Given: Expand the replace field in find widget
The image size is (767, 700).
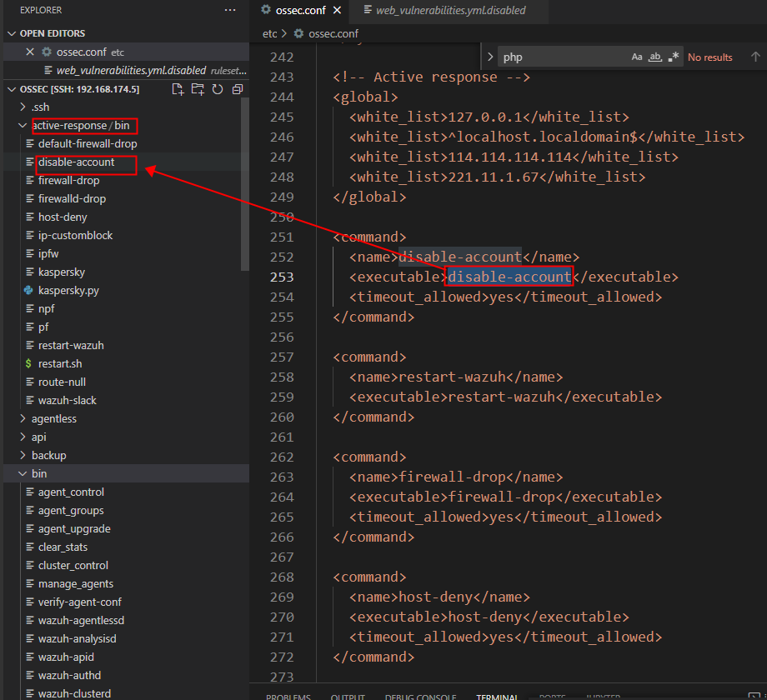Looking at the screenshot, I should [489, 57].
